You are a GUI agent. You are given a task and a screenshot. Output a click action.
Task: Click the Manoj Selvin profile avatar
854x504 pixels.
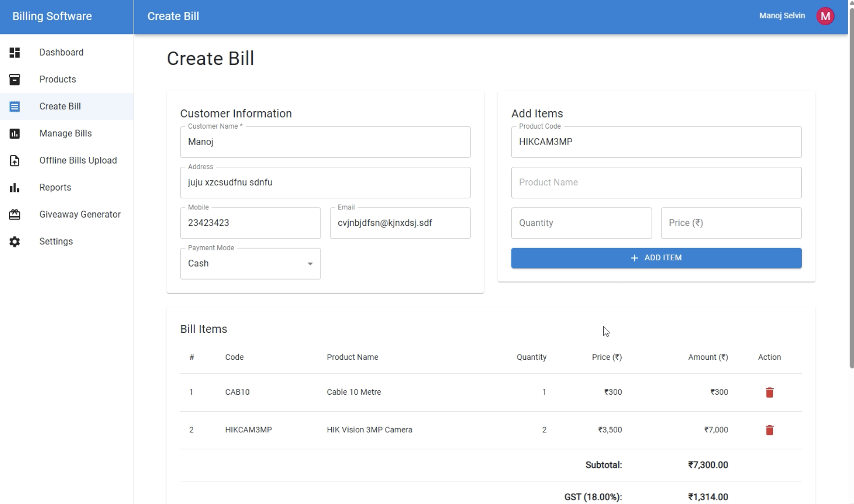(x=825, y=15)
